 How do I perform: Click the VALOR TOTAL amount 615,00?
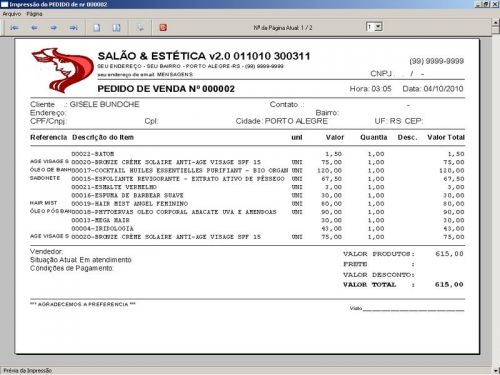point(449,285)
